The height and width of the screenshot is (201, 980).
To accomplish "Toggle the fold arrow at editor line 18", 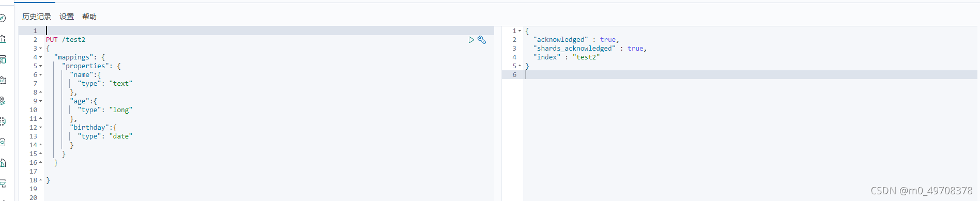I will pyautogui.click(x=41, y=180).
